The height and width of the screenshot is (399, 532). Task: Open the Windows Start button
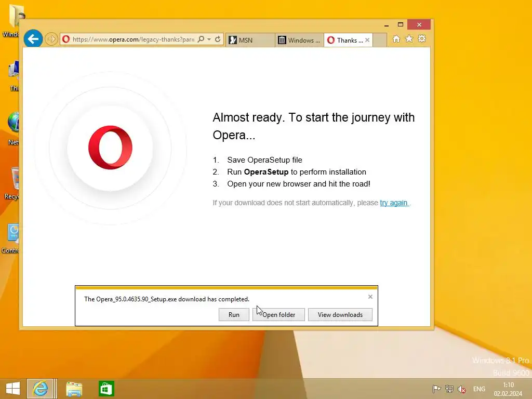pos(13,389)
